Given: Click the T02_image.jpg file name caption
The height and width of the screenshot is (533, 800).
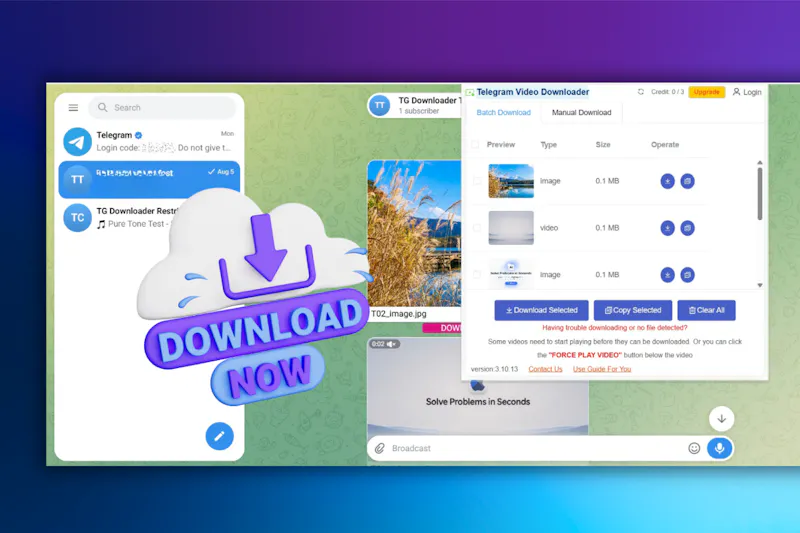Looking at the screenshot, I should click(398, 314).
